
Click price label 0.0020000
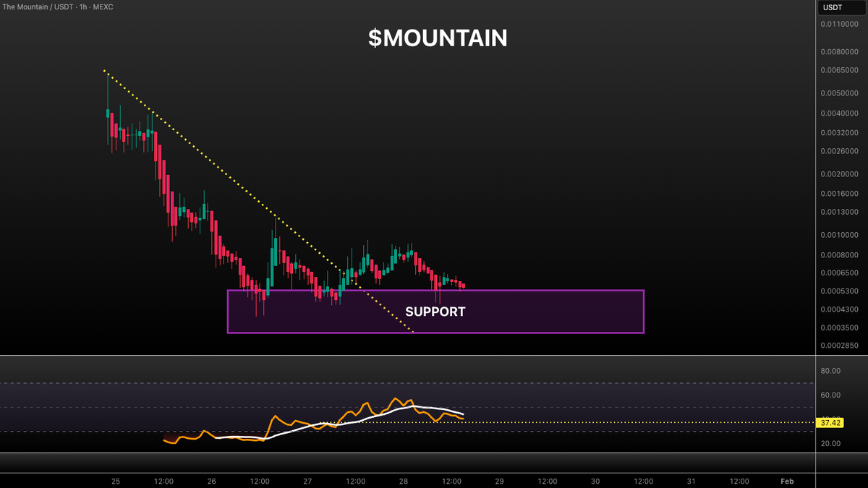click(839, 174)
